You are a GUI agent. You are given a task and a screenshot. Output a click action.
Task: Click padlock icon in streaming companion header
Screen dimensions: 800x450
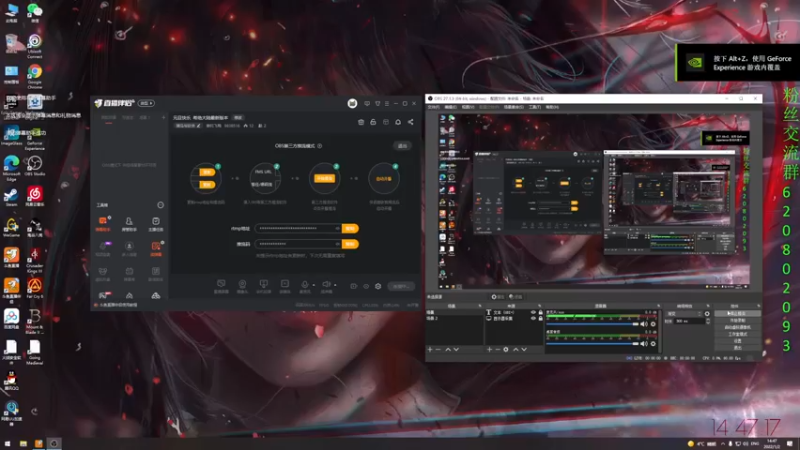click(x=373, y=122)
